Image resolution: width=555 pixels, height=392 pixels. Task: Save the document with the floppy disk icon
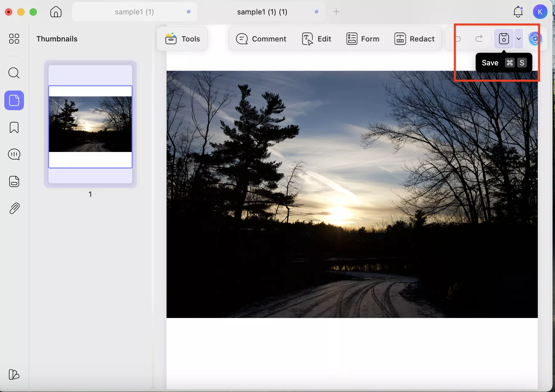point(503,39)
